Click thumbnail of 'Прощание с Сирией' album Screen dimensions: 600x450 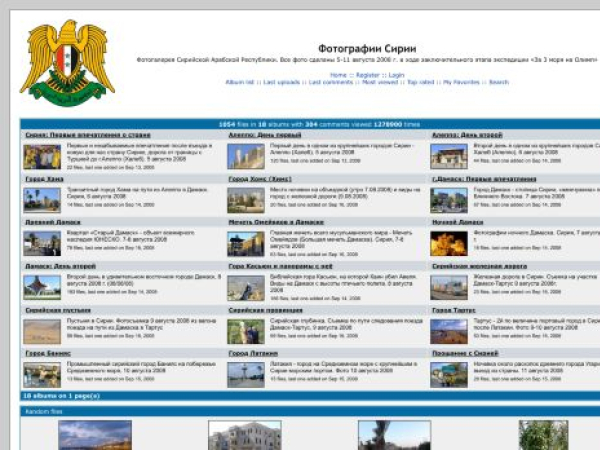click(449, 375)
